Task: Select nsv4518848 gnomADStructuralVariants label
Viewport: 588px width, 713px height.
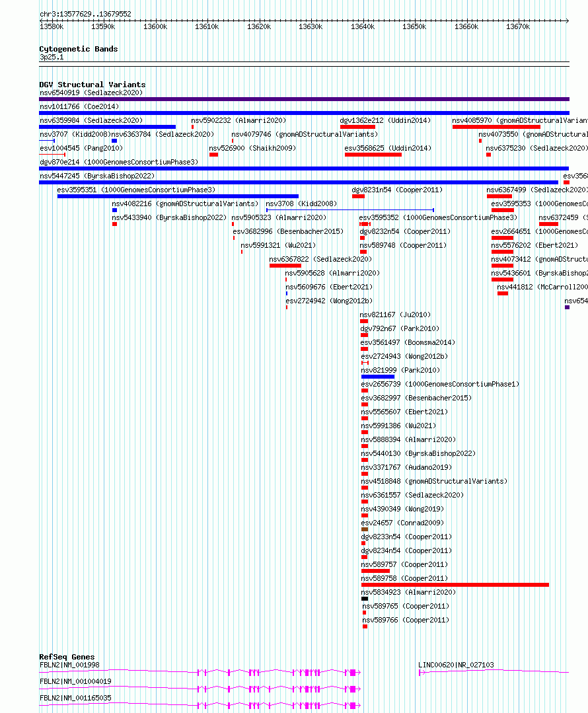Action: click(x=434, y=481)
